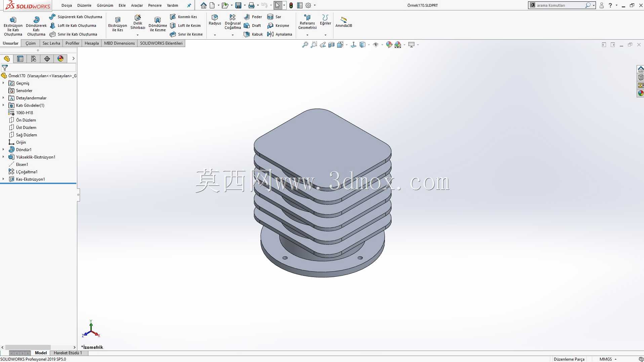Select Loft ile Kesim tool
This screenshot has height=362, width=644.
point(185,26)
